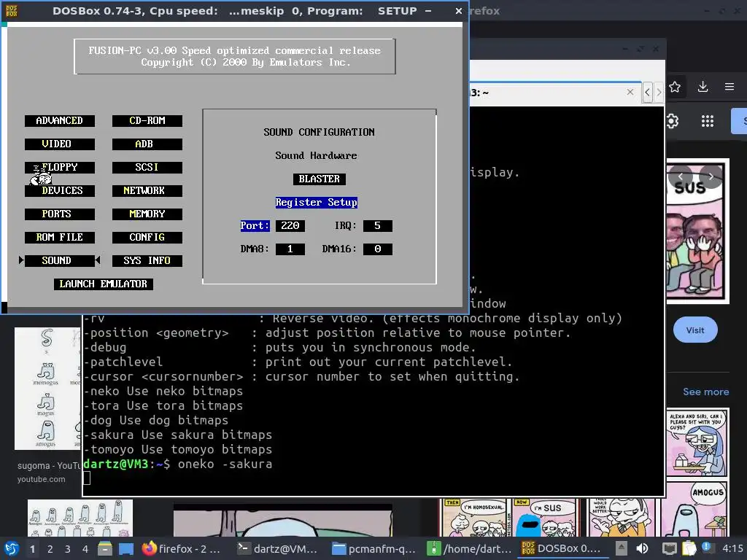Click the IRQ value 5 field
This screenshot has height=560, width=747.
point(378,226)
